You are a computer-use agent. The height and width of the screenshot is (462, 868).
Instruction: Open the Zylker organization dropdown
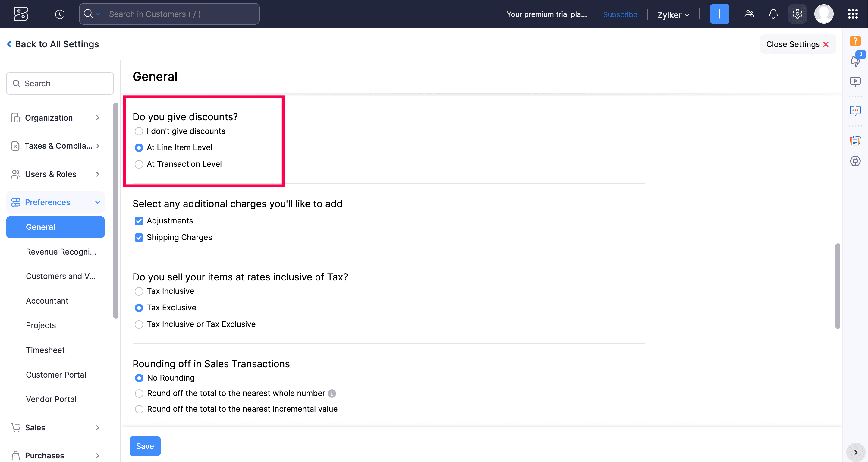pos(673,15)
